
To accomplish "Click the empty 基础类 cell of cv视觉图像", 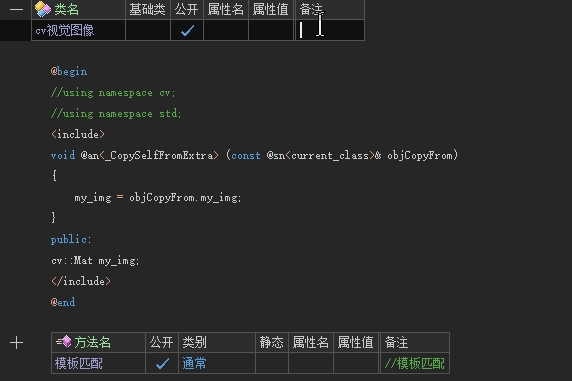I will (148, 30).
